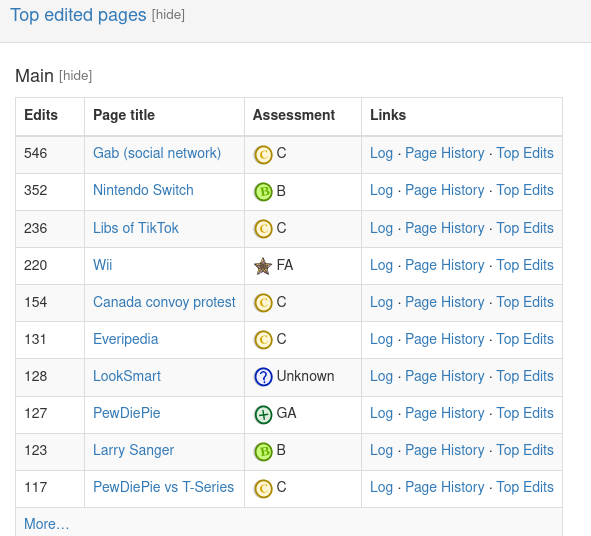The height and width of the screenshot is (536, 591).
Task: View Page History for Larry Sanger
Action: 445,450
